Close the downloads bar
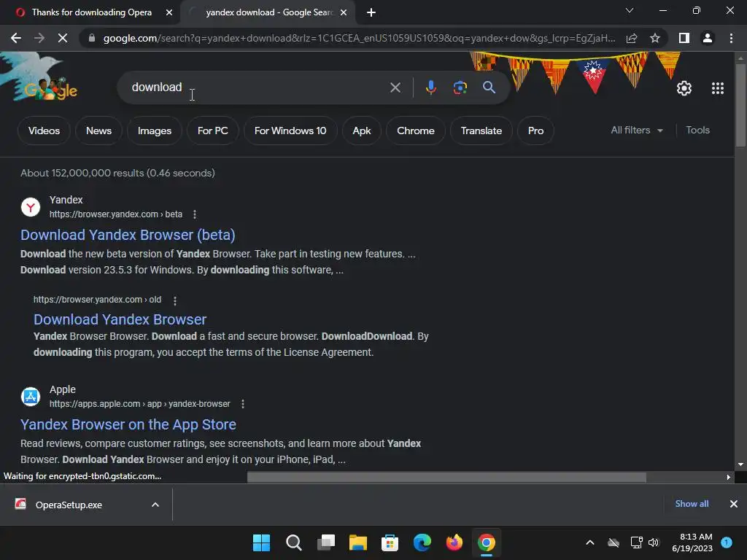Image resolution: width=747 pixels, height=560 pixels. (734, 504)
